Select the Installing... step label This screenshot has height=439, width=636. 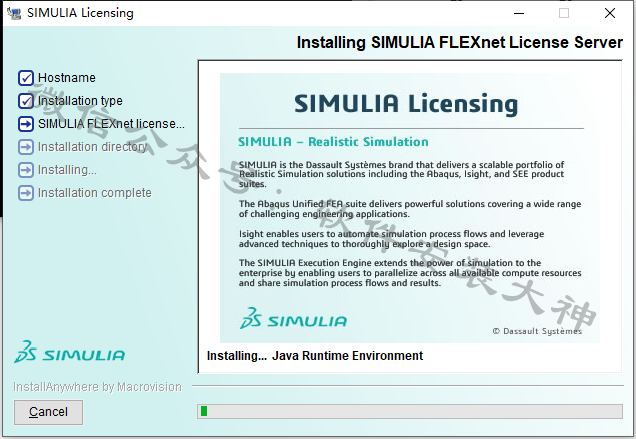coord(67,170)
